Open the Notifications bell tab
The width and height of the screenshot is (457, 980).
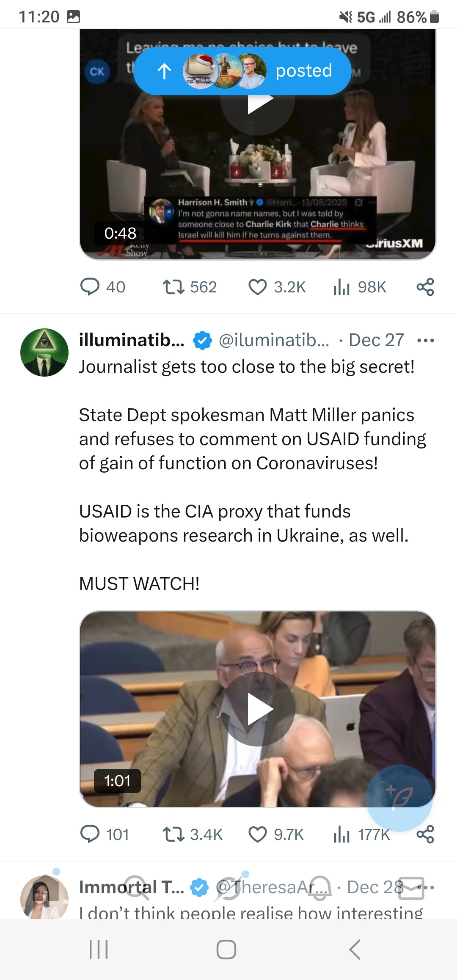pyautogui.click(x=320, y=887)
